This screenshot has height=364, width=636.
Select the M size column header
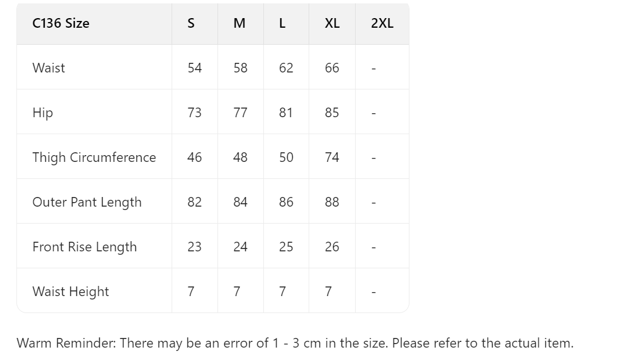click(240, 24)
